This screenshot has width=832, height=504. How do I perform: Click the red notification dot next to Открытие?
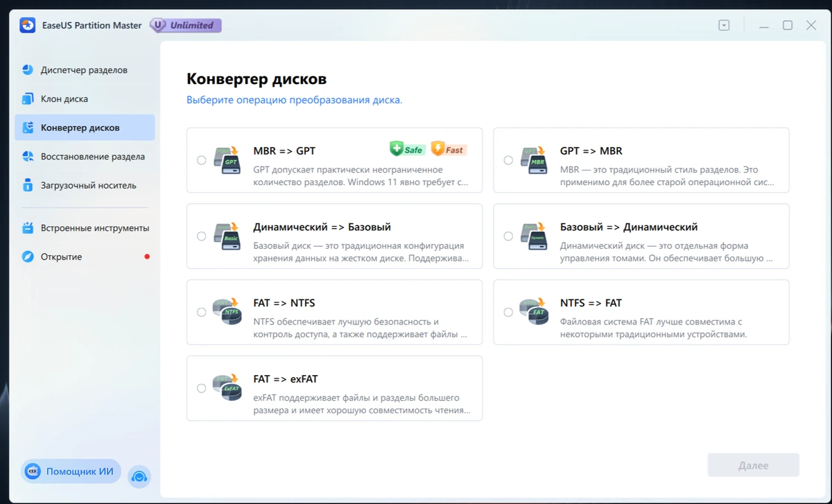(x=147, y=257)
